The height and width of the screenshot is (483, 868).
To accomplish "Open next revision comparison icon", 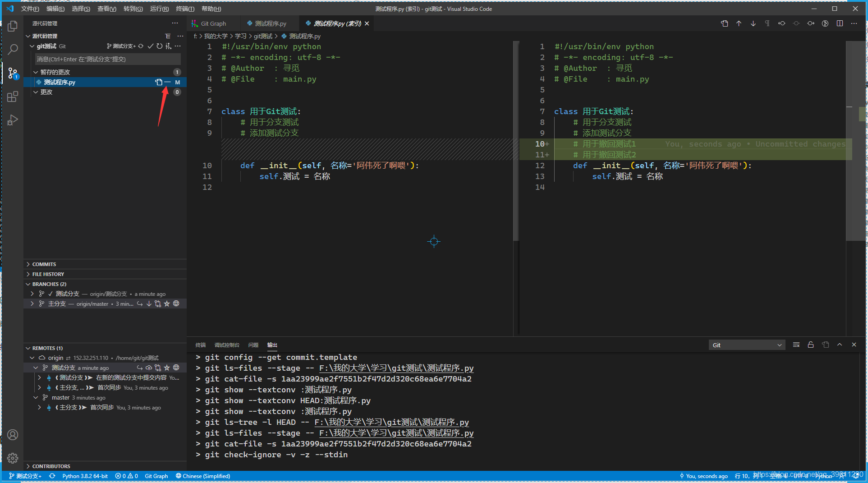I will (x=811, y=23).
